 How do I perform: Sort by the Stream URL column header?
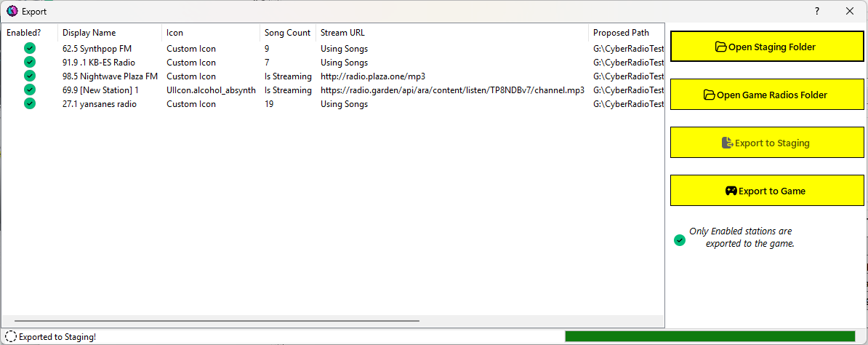click(x=452, y=33)
